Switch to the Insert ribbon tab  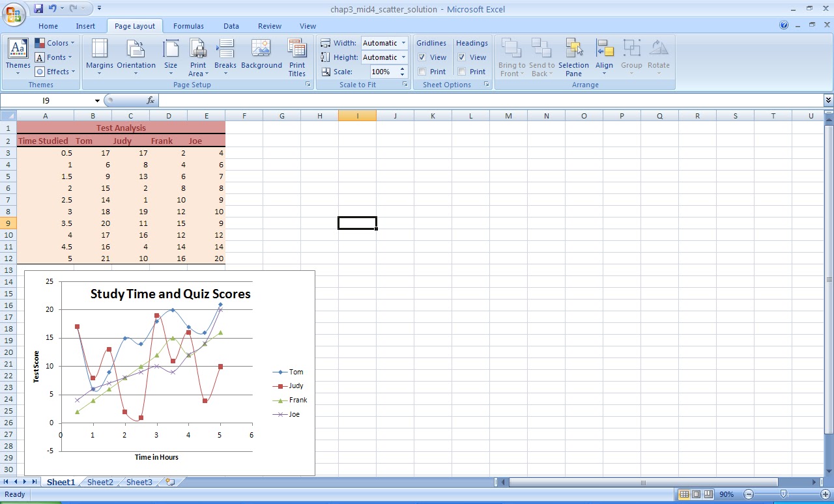pyautogui.click(x=85, y=26)
